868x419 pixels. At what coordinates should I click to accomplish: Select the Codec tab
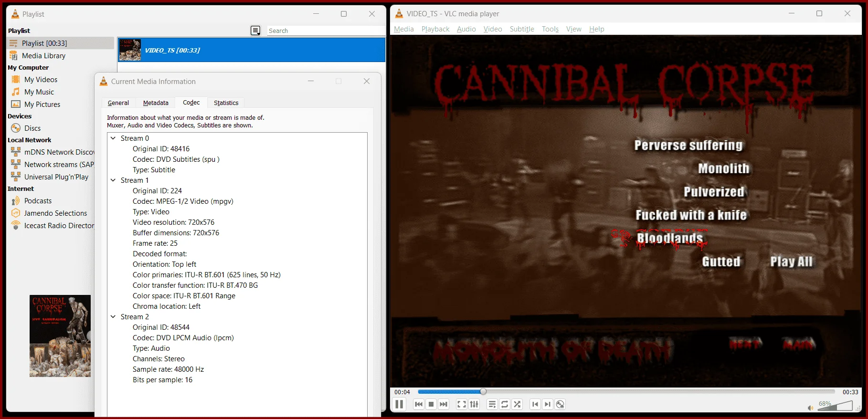[x=191, y=103]
